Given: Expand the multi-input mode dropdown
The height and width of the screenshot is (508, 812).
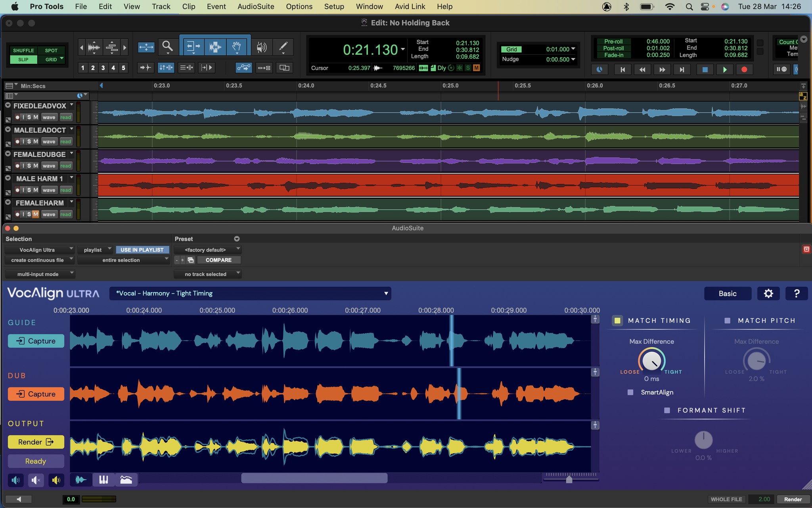Looking at the screenshot, I should [x=40, y=274].
